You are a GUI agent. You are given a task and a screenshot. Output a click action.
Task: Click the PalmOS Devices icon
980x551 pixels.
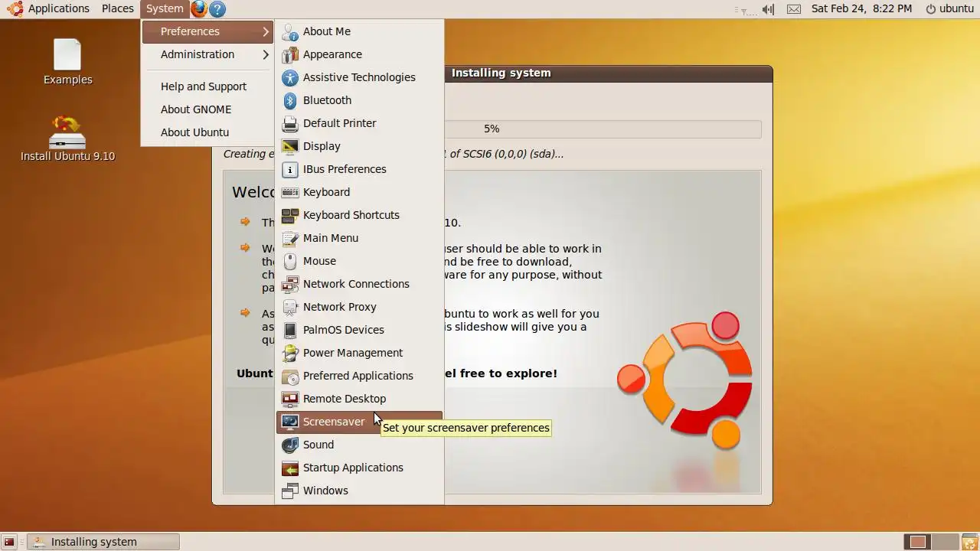(x=289, y=330)
